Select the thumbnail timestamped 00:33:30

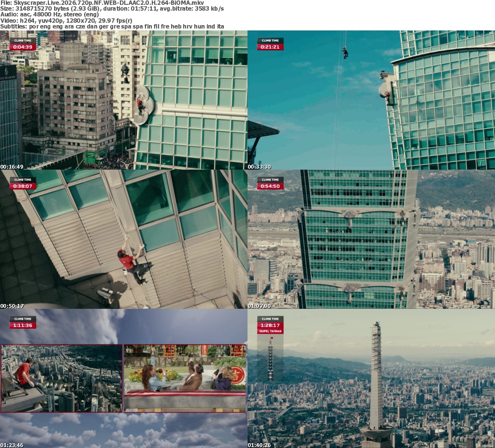click(x=371, y=100)
